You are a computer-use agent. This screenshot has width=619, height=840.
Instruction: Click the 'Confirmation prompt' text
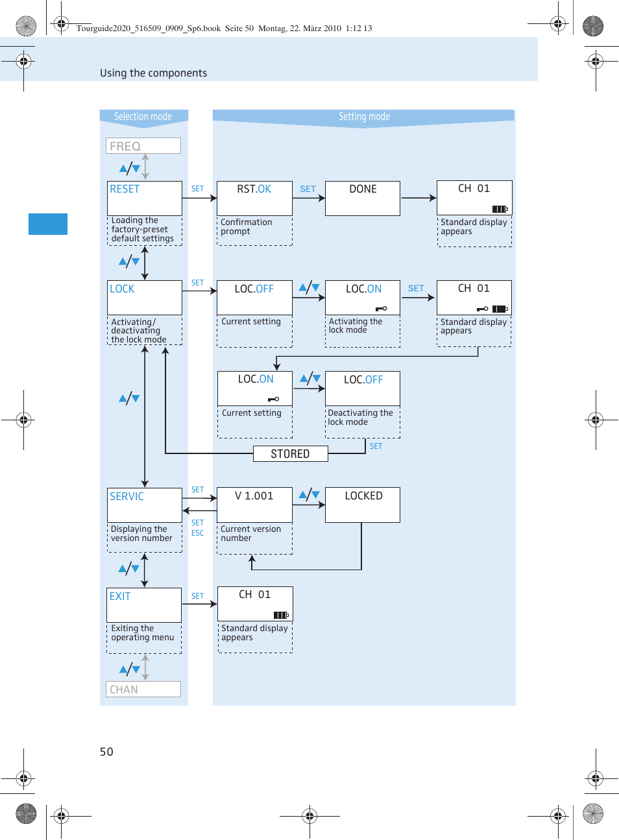pyautogui.click(x=247, y=227)
